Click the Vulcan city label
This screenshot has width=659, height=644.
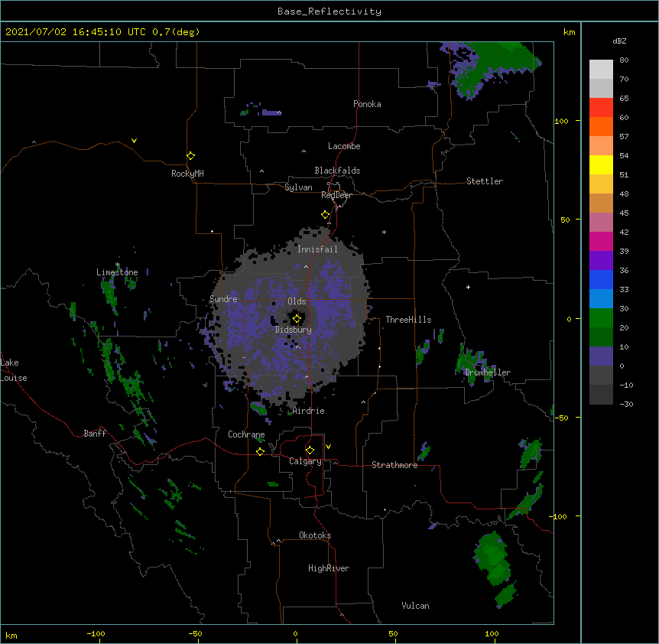pos(415,606)
